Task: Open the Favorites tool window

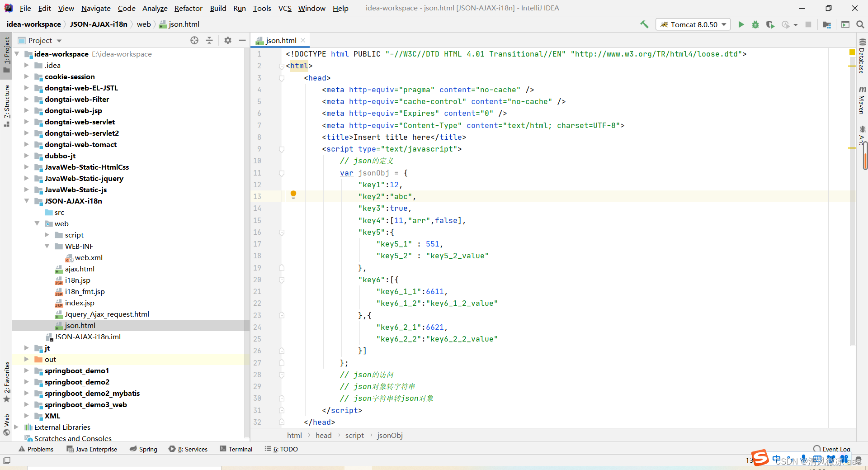Action: click(x=6, y=381)
